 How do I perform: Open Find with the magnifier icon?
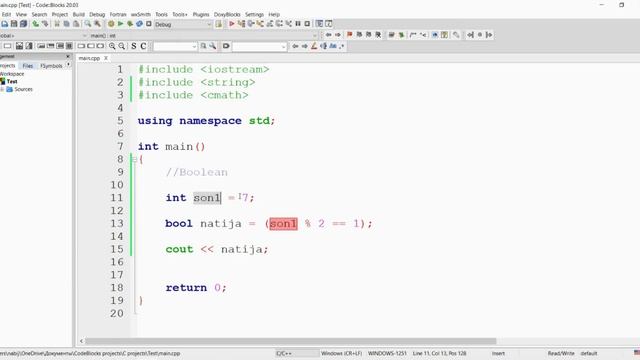point(88,24)
